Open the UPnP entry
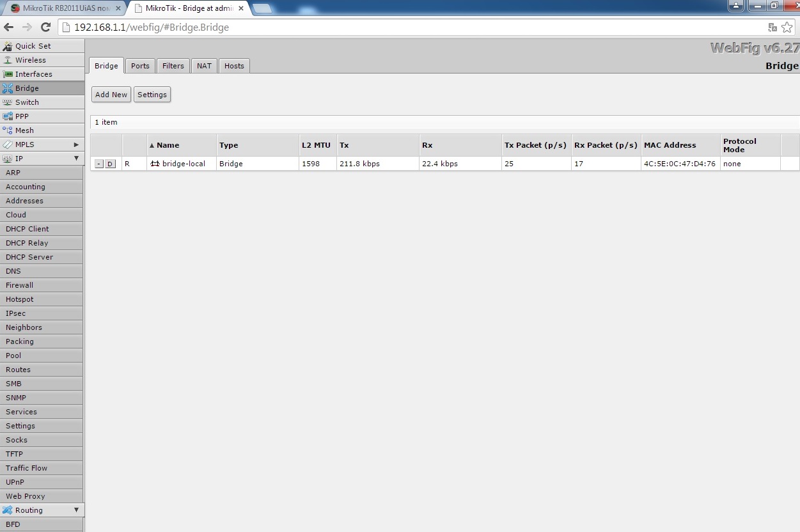Viewport: 800px width, 532px height. (42, 482)
